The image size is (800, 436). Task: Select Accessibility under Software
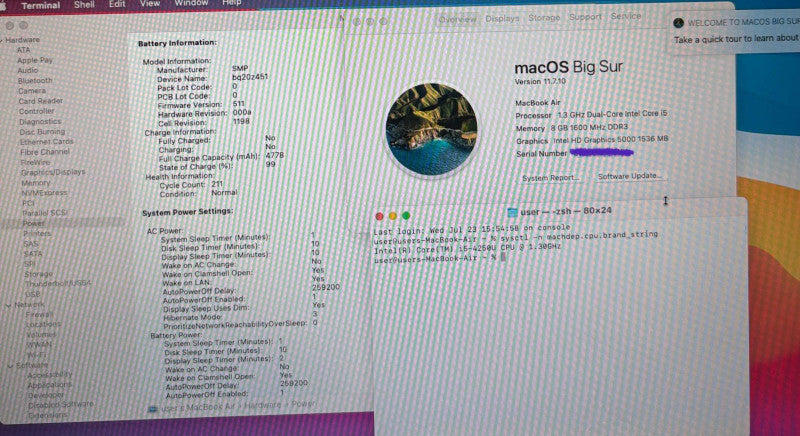(50, 375)
